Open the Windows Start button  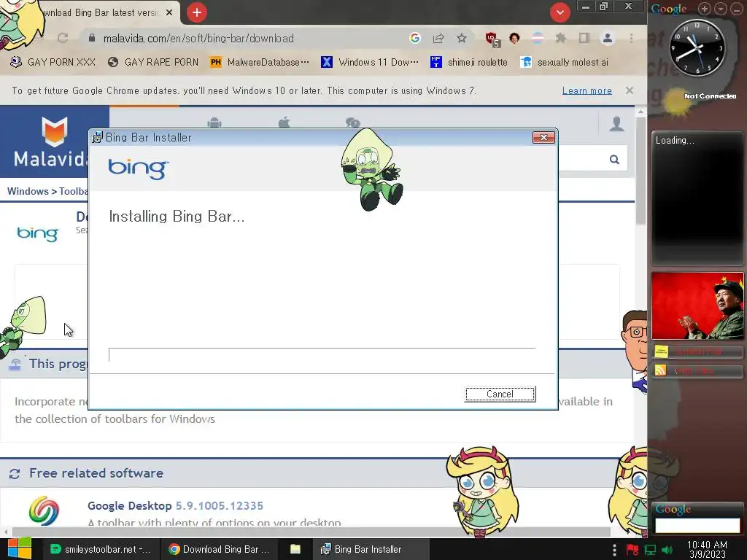click(x=20, y=549)
